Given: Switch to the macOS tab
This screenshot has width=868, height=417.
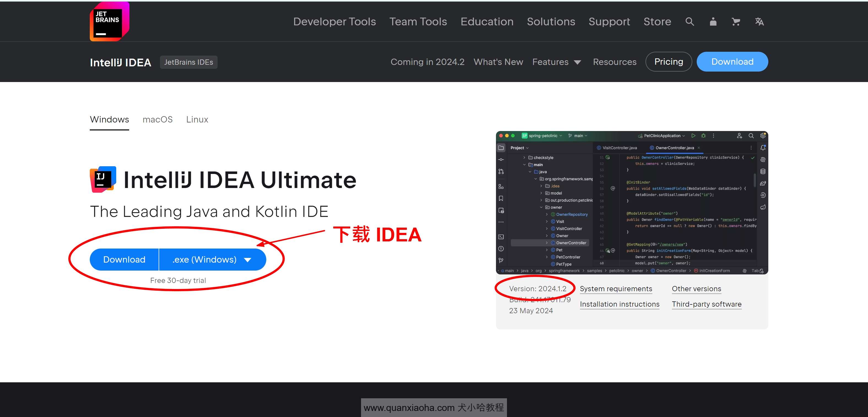Looking at the screenshot, I should tap(157, 119).
